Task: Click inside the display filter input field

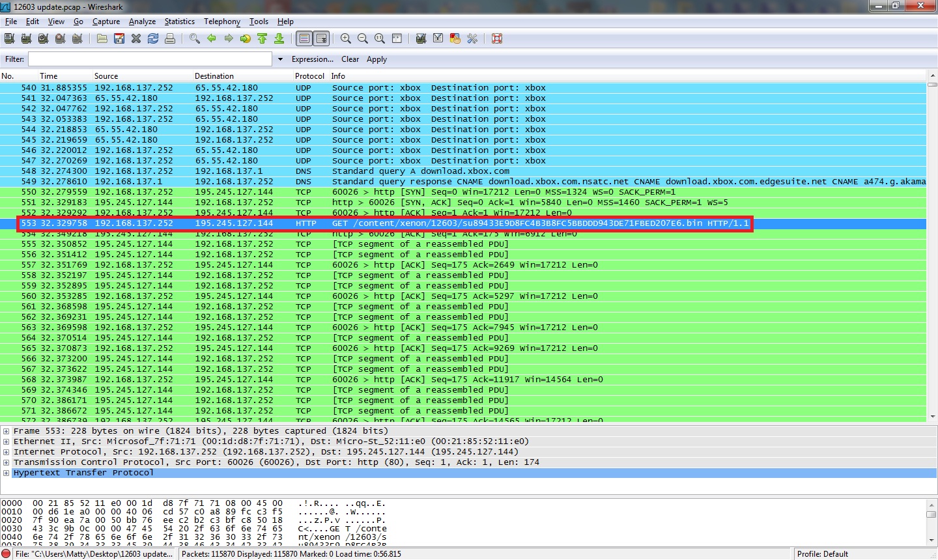Action: (149, 59)
